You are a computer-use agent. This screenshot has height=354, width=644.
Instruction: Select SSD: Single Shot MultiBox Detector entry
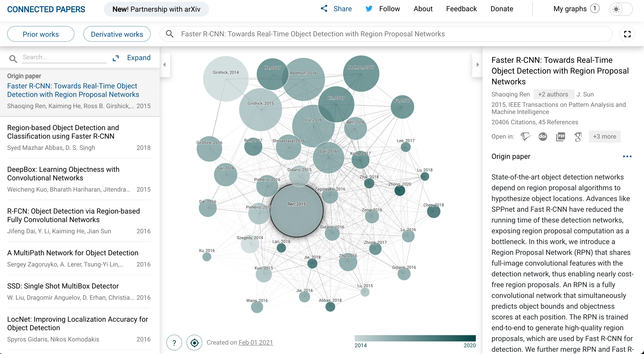click(x=79, y=292)
